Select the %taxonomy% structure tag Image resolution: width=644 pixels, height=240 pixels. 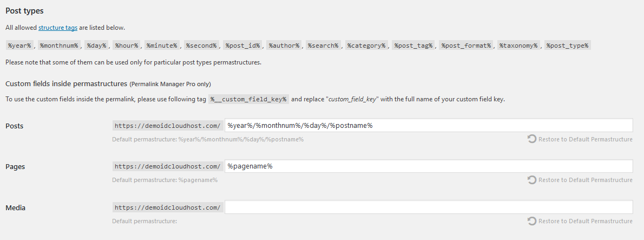pos(519,45)
